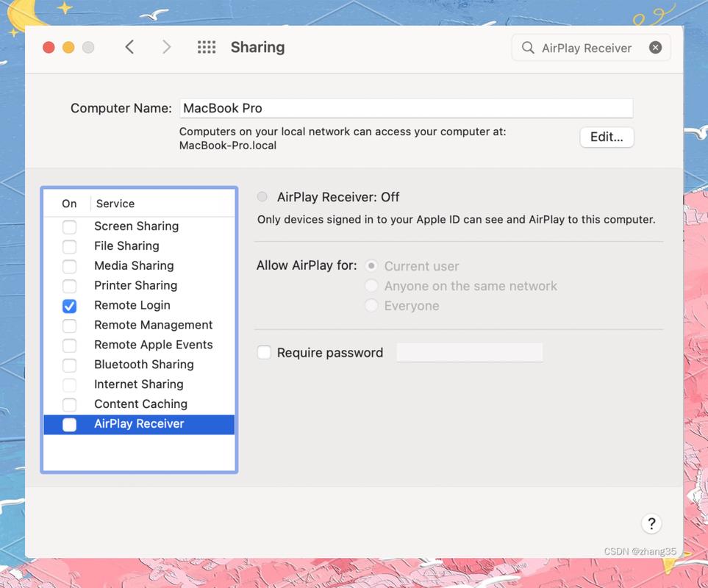Click the Require password input field
This screenshot has height=588, width=708.
point(470,353)
